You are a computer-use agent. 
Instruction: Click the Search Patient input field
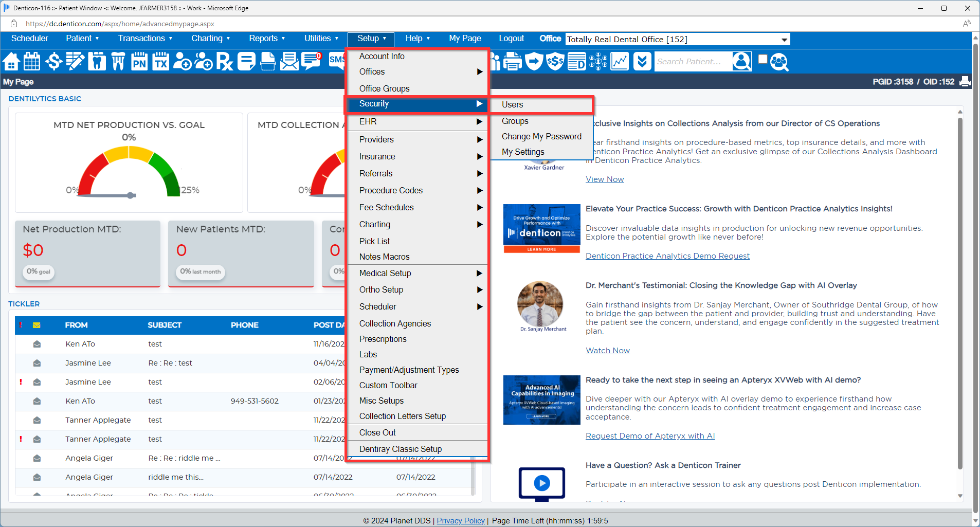(x=692, y=62)
